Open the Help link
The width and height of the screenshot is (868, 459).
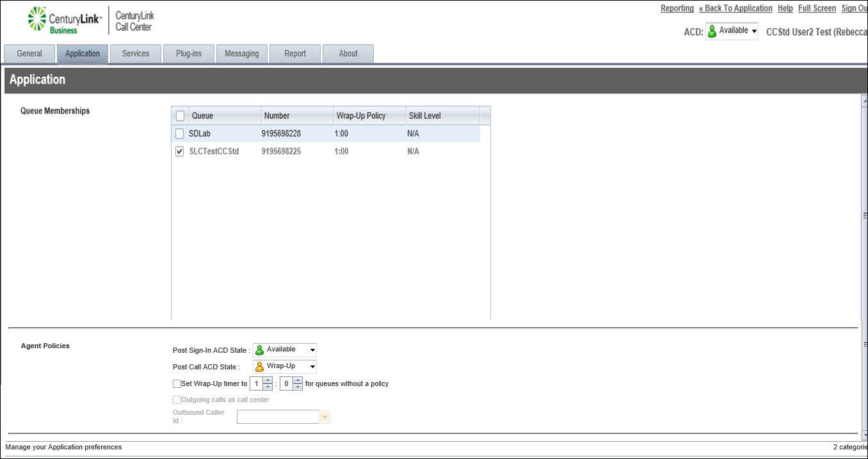(785, 8)
